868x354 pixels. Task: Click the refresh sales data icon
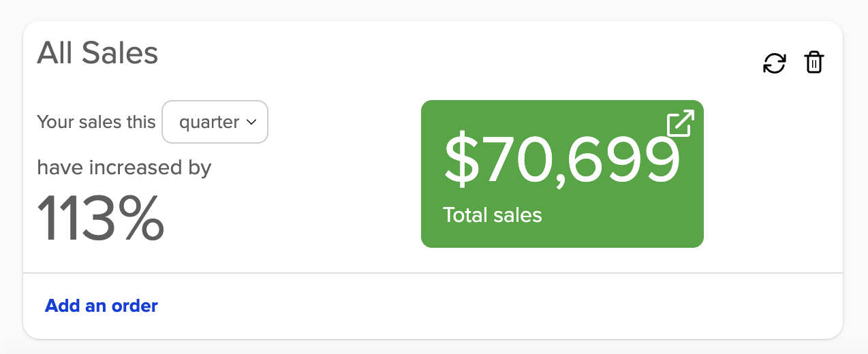pyautogui.click(x=774, y=63)
